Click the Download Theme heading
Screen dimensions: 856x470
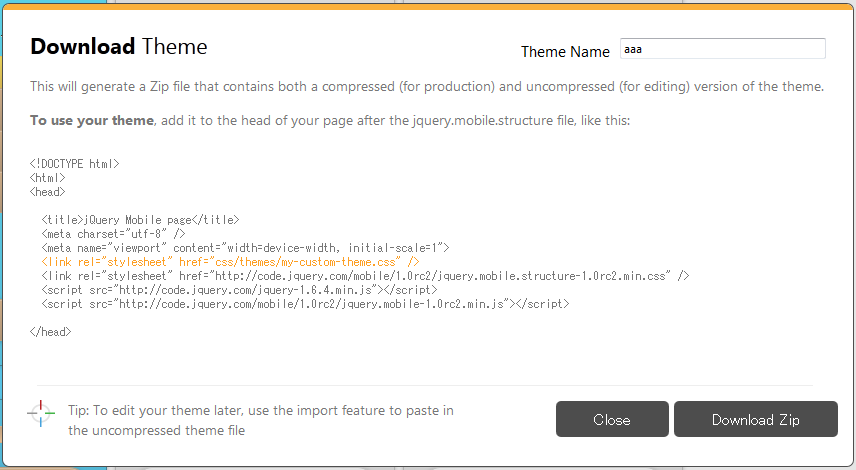[x=119, y=46]
